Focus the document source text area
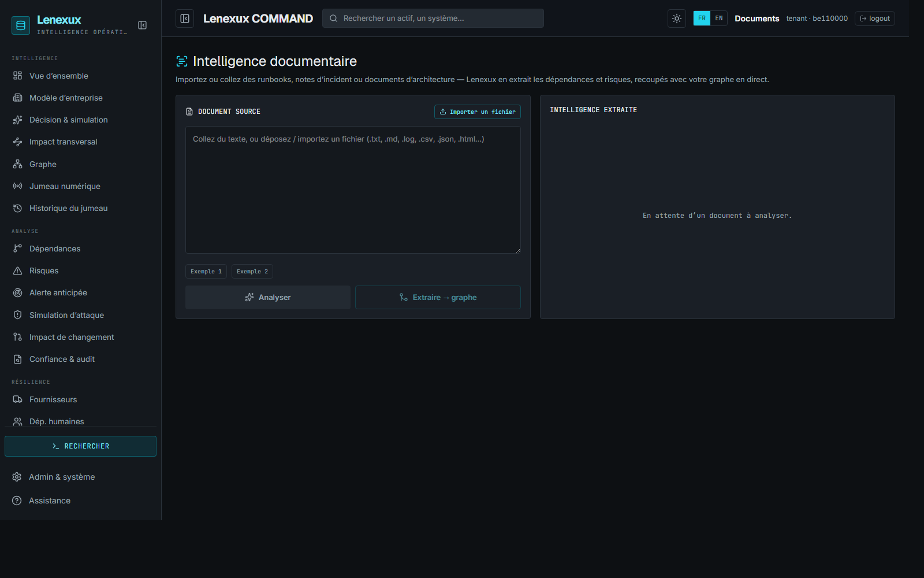 [x=353, y=190]
